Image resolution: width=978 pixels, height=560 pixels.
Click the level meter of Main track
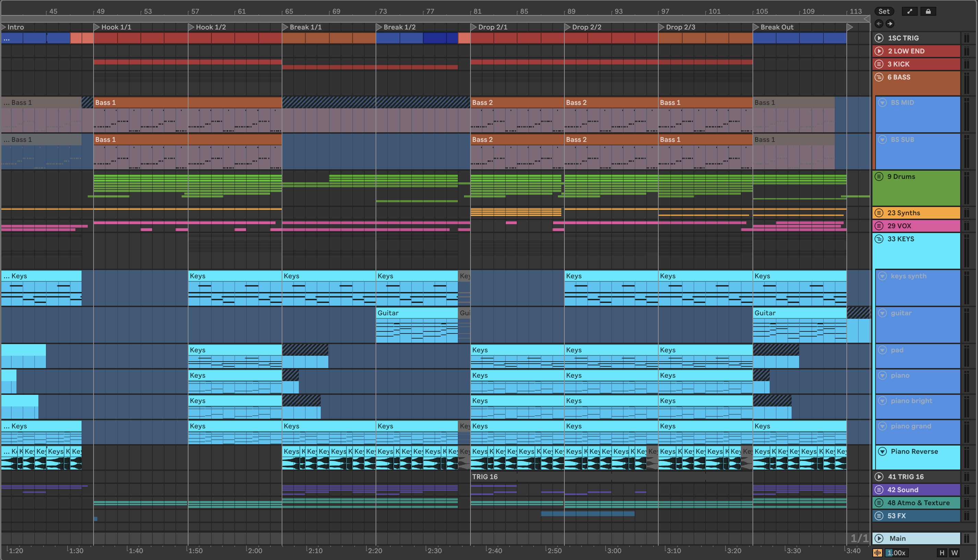tap(966, 538)
